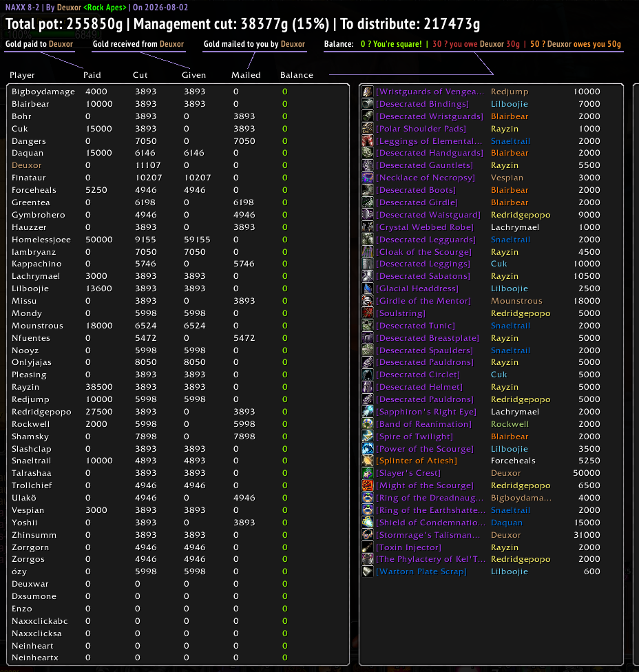Click the Player column header
This screenshot has width=639, height=672.
(22, 76)
